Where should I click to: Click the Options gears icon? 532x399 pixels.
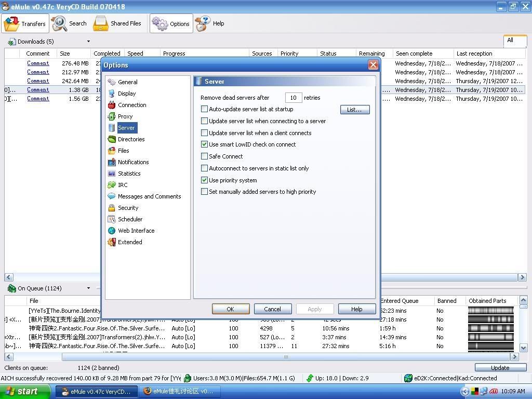(160, 23)
